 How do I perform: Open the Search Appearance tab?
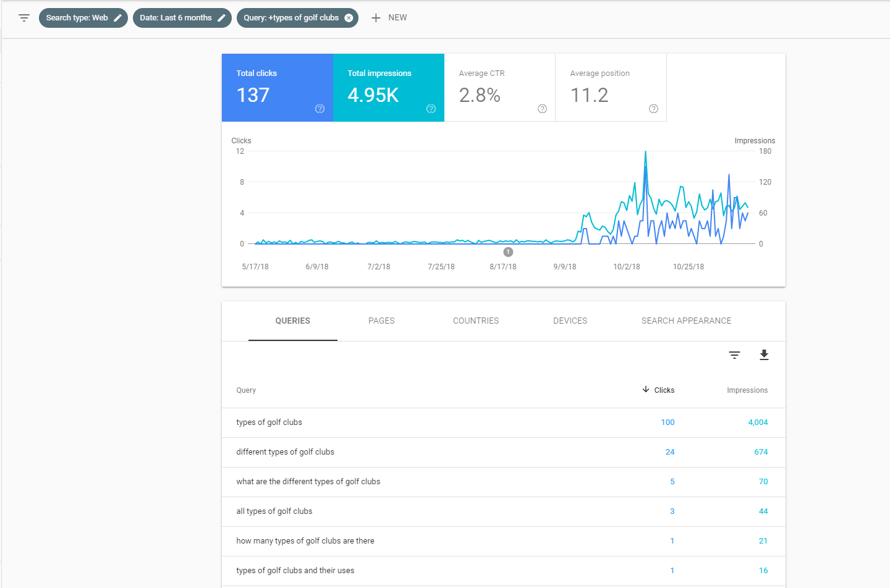click(x=686, y=321)
